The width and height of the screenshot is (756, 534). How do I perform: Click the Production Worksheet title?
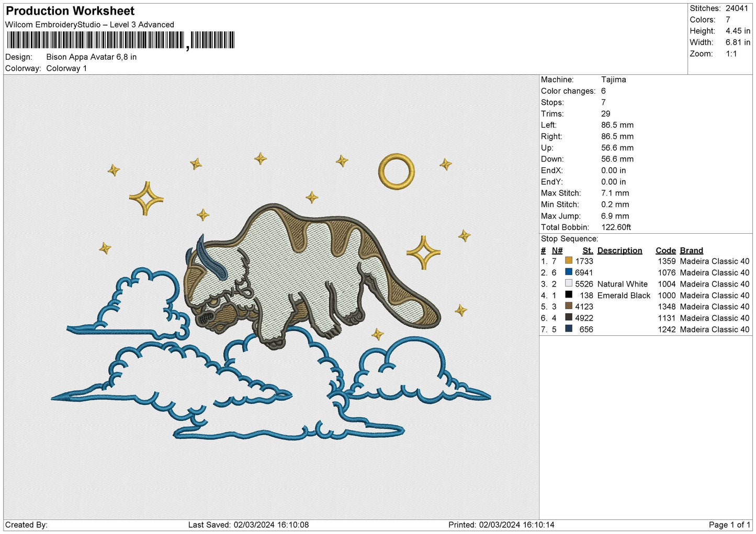point(70,11)
